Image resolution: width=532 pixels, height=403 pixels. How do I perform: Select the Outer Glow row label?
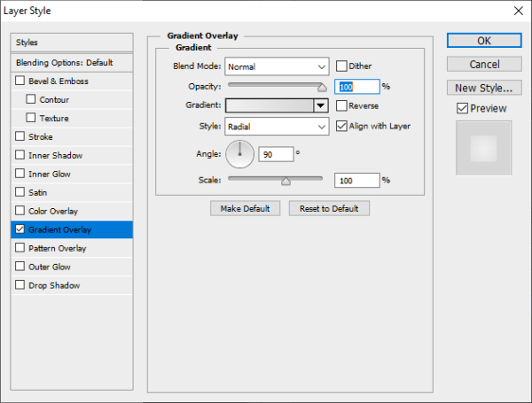tap(50, 267)
